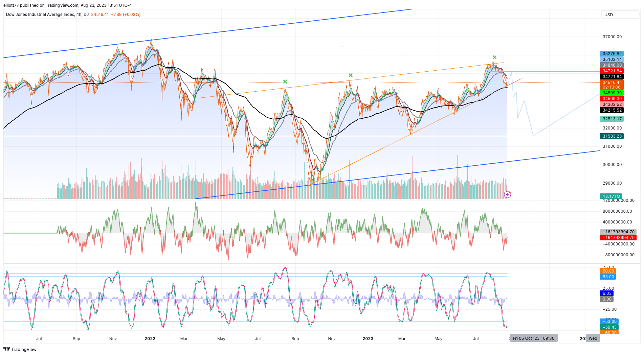Click the 31000.00 price axis tick

612,146
